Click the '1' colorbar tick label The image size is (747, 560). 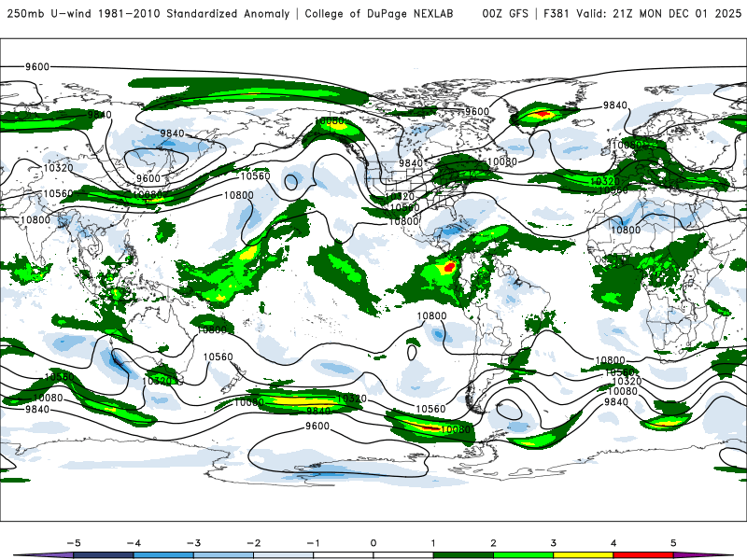[433, 543]
